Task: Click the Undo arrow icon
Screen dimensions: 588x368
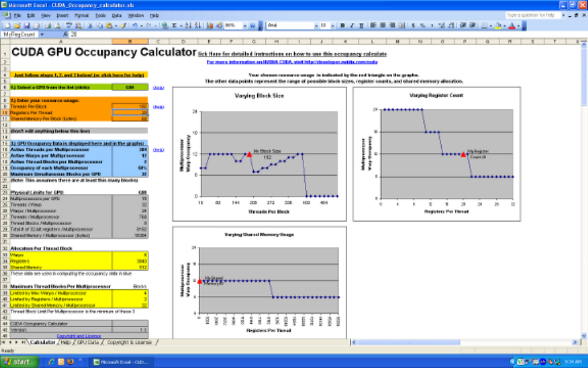Action: 134,25
